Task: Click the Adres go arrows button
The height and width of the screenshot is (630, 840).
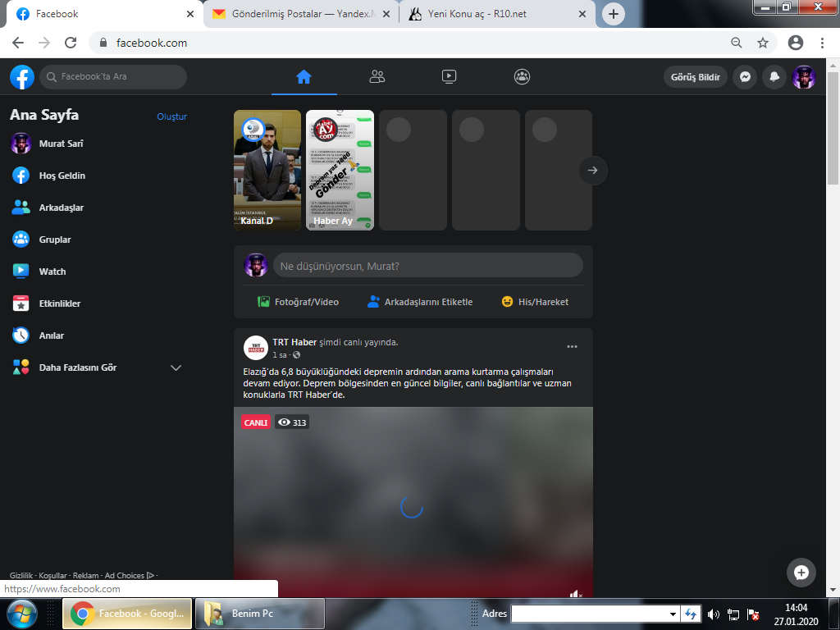Action: [x=691, y=614]
